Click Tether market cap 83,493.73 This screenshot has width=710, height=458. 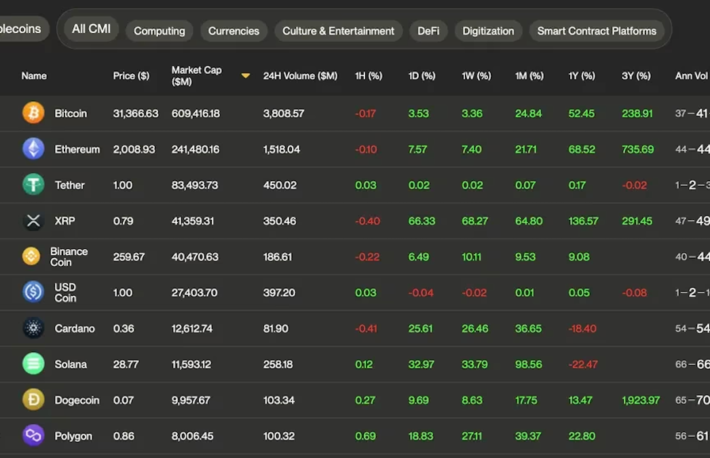point(195,185)
